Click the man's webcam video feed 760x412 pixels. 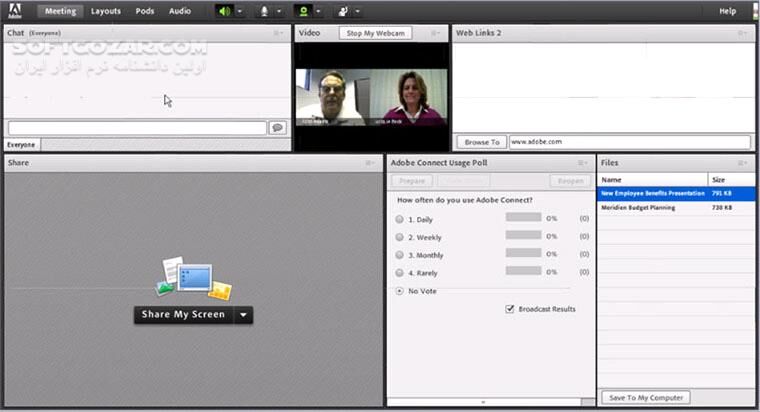(333, 97)
